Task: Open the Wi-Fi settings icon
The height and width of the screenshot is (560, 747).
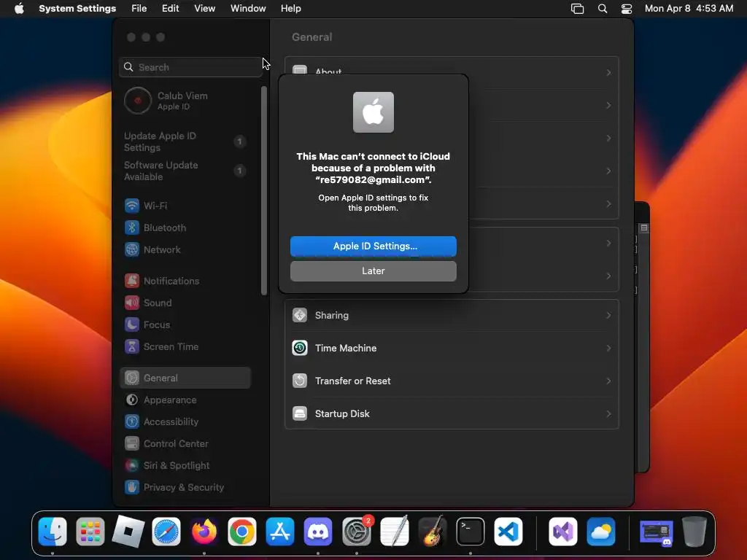Action: click(132, 206)
